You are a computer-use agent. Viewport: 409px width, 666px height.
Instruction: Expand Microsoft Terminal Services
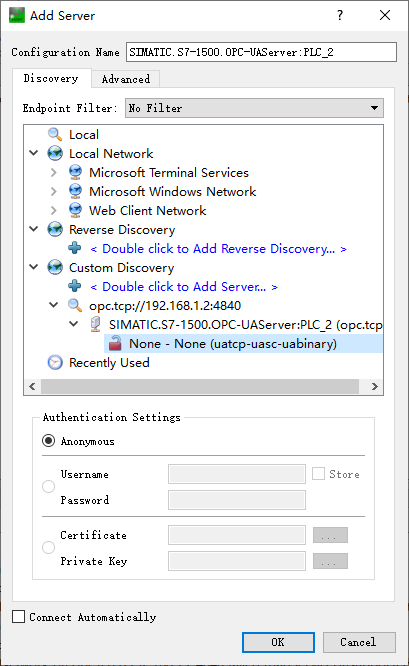pos(54,172)
